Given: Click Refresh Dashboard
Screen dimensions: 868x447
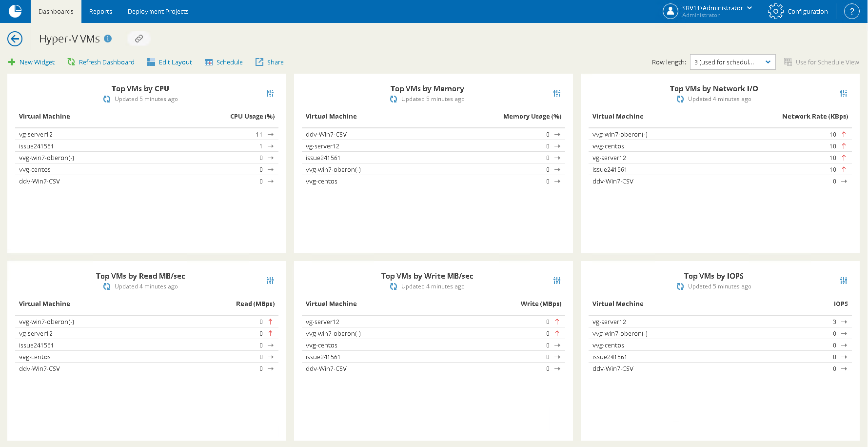Looking at the screenshot, I should [101, 62].
